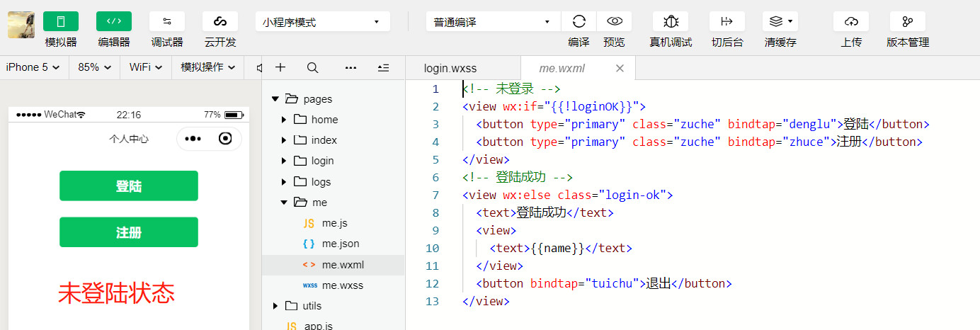Click the compile refresh icon
This screenshot has height=330, width=980.
coord(579,21)
